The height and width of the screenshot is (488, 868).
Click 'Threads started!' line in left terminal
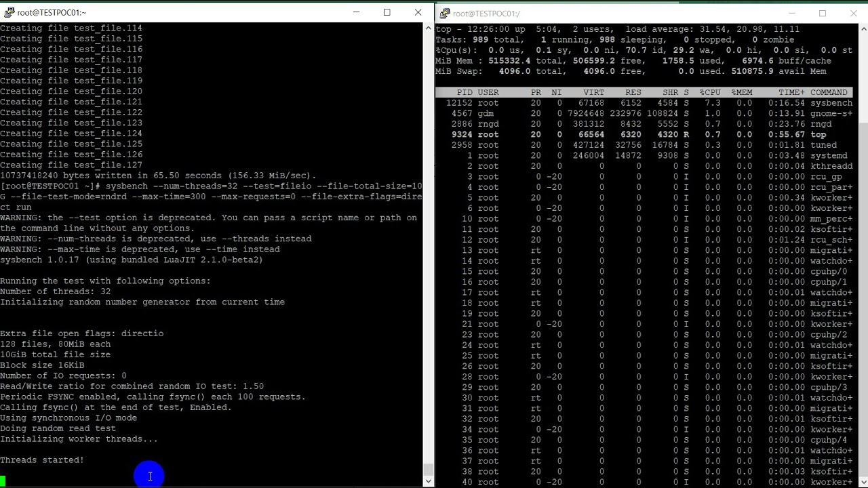coord(42,460)
